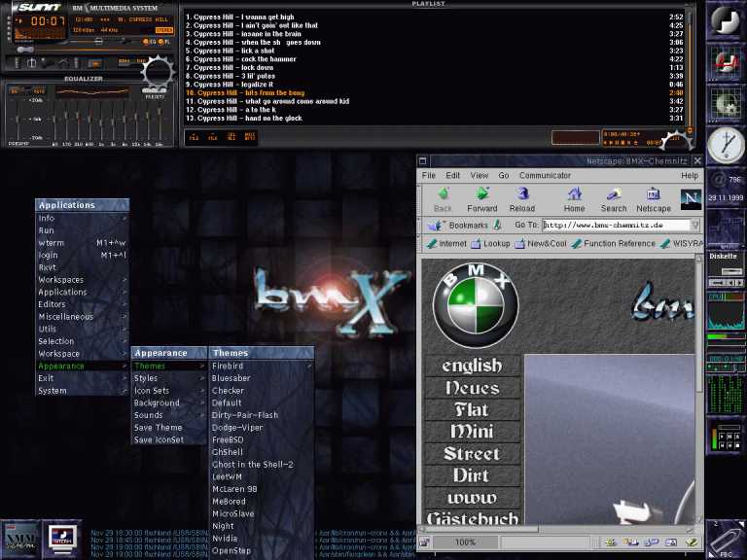The image size is (747, 560).
Task: Go to Home in Netscape toolbar
Action: tap(574, 199)
